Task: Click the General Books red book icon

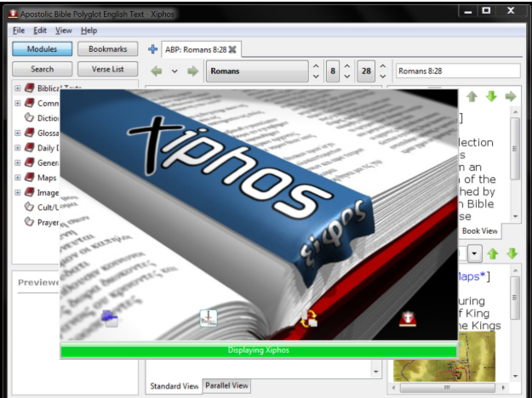Action: [x=30, y=162]
